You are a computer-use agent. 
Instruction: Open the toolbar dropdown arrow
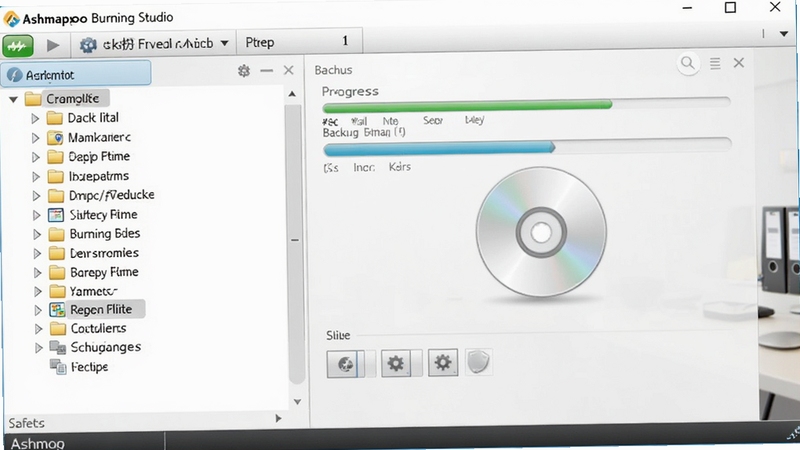coord(224,43)
